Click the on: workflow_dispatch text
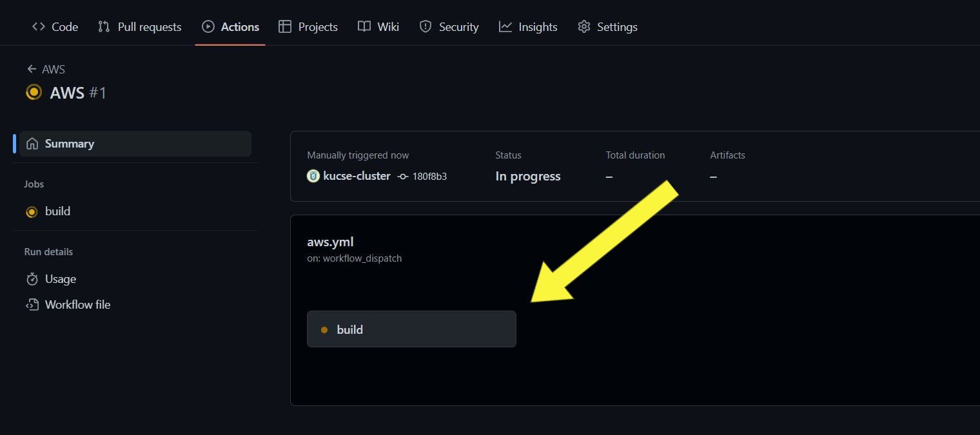This screenshot has height=435, width=980. 355,258
